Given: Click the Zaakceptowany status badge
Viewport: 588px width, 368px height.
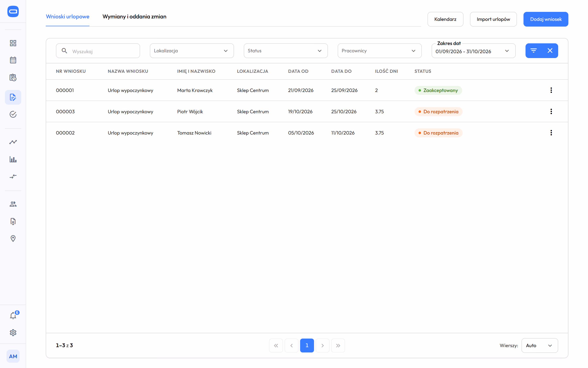Looking at the screenshot, I should [x=438, y=90].
